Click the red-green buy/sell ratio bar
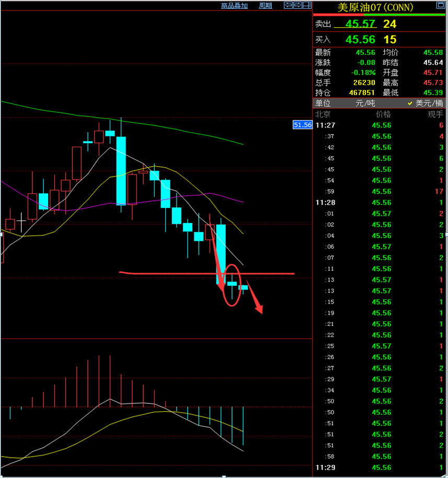The image size is (448, 478). [x=379, y=15]
